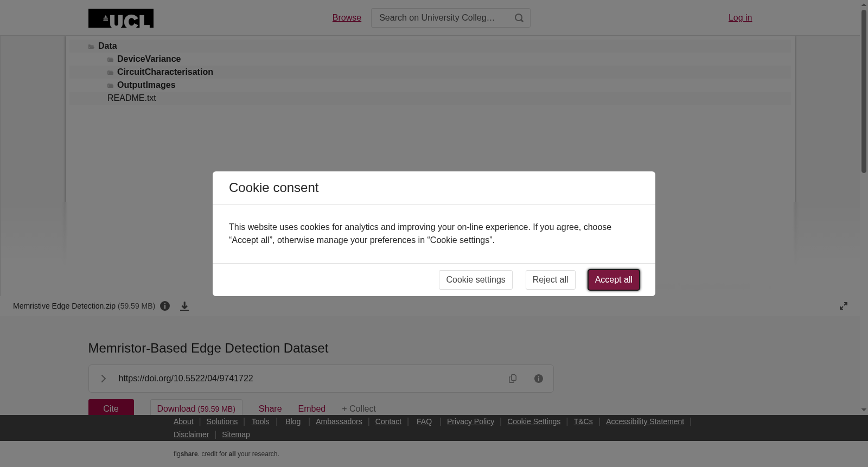
Task: Expand the DeviceVariance folder
Action: click(430, 59)
